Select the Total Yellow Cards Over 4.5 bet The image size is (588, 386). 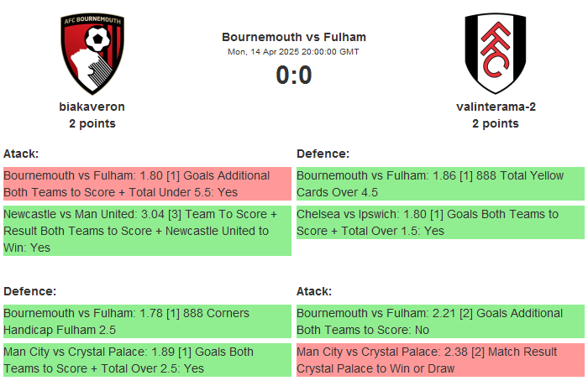point(440,184)
